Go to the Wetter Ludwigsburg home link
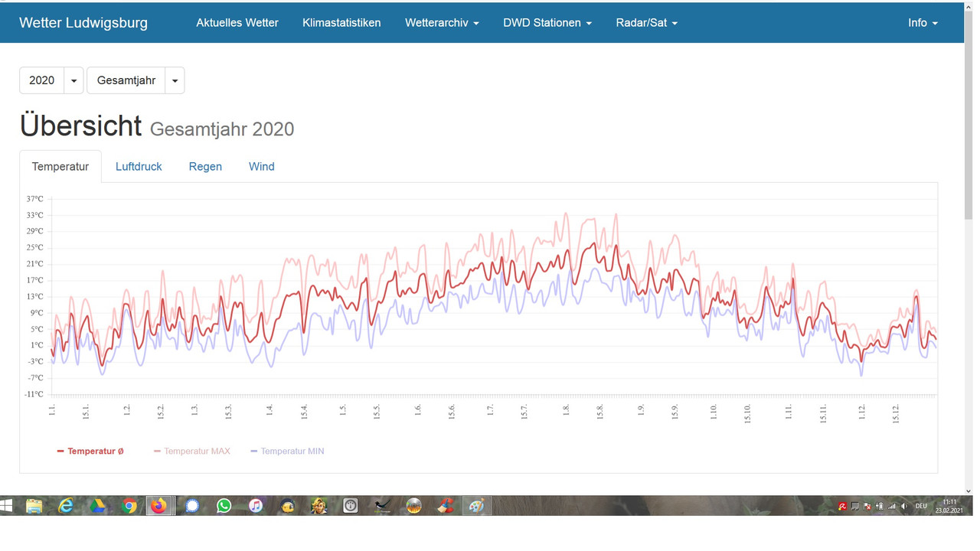 pos(83,23)
